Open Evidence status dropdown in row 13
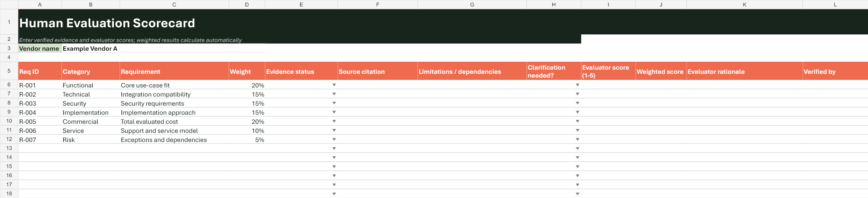 [334, 148]
